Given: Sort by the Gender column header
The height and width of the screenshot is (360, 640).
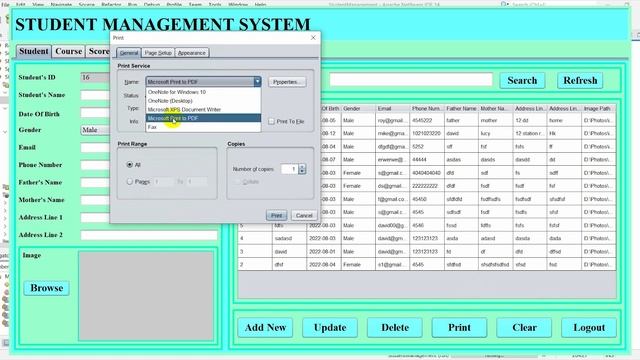Looking at the screenshot, I should click(x=358, y=109).
